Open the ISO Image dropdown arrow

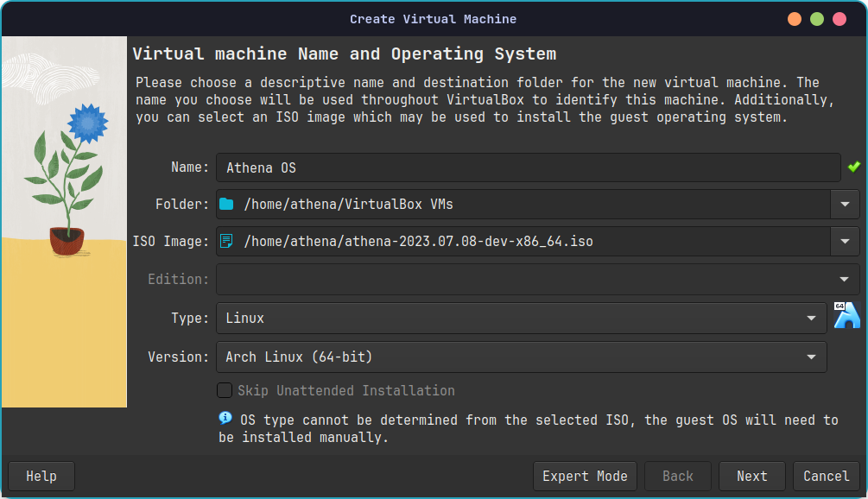click(x=845, y=241)
